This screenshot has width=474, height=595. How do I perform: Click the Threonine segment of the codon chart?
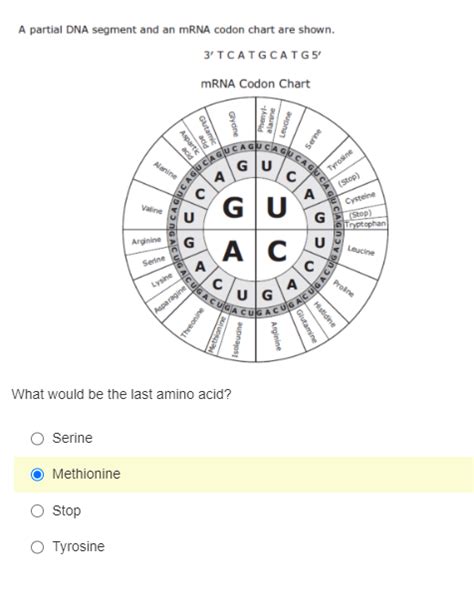pyautogui.click(x=192, y=323)
